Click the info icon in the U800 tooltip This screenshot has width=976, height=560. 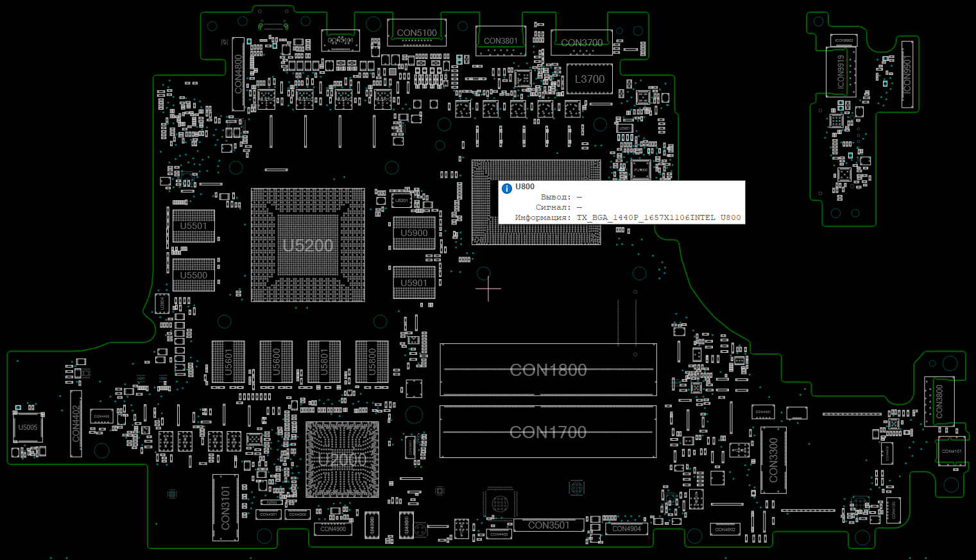coord(507,188)
